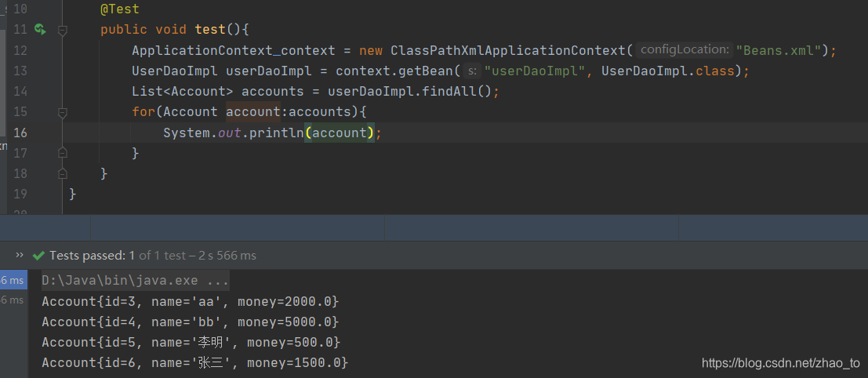Click the highlighted 'account' loop variable on line 15
Screen dimensions: 868x378
point(253,112)
